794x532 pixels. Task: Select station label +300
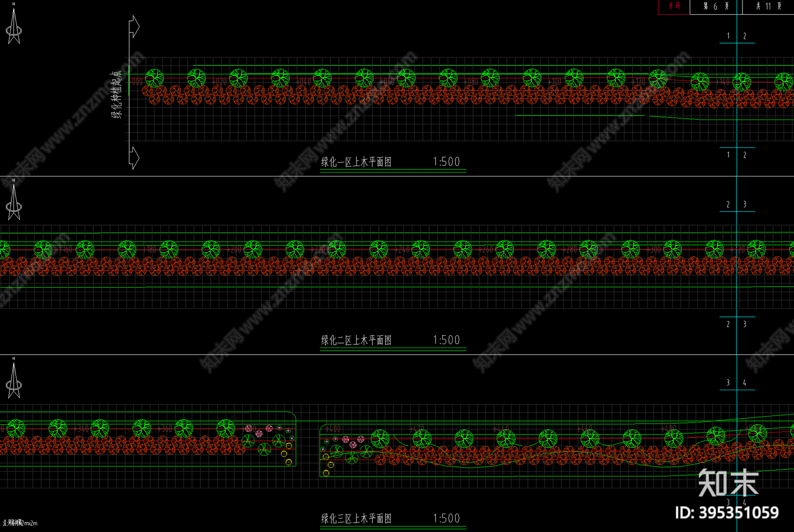tap(653, 249)
